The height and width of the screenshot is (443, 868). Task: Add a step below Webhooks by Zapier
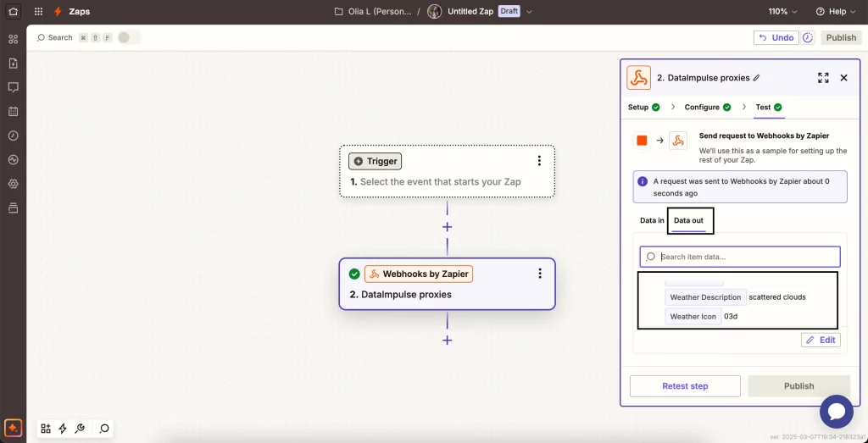(448, 341)
